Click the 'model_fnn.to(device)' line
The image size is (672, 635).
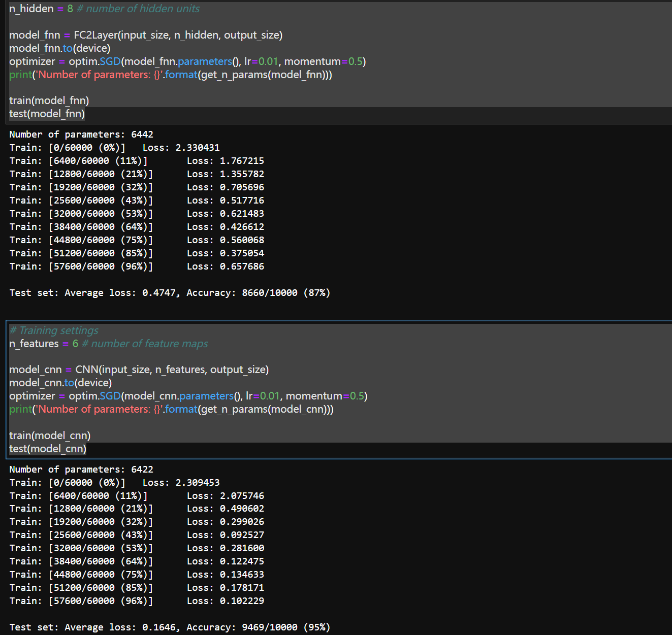tap(60, 48)
